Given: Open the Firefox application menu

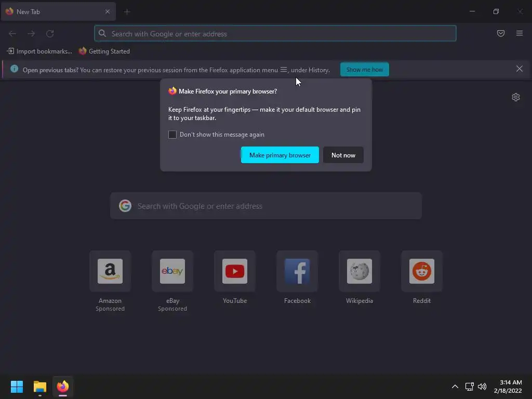Looking at the screenshot, I should click(519, 33).
